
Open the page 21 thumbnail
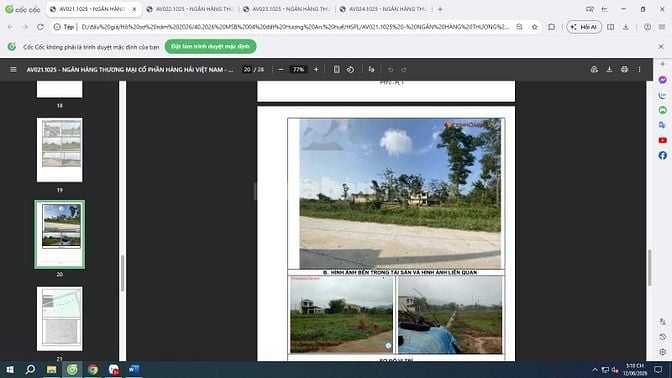click(x=60, y=319)
